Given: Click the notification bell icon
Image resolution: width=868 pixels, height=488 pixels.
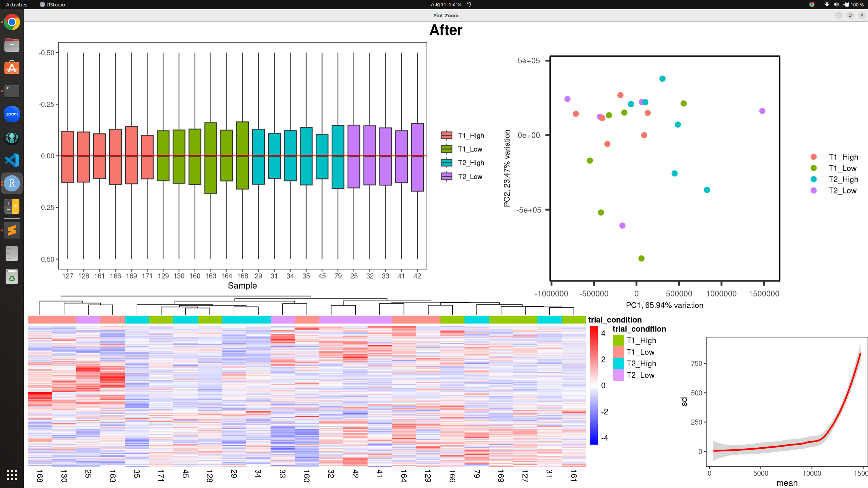Looking at the screenshot, I should [469, 4].
